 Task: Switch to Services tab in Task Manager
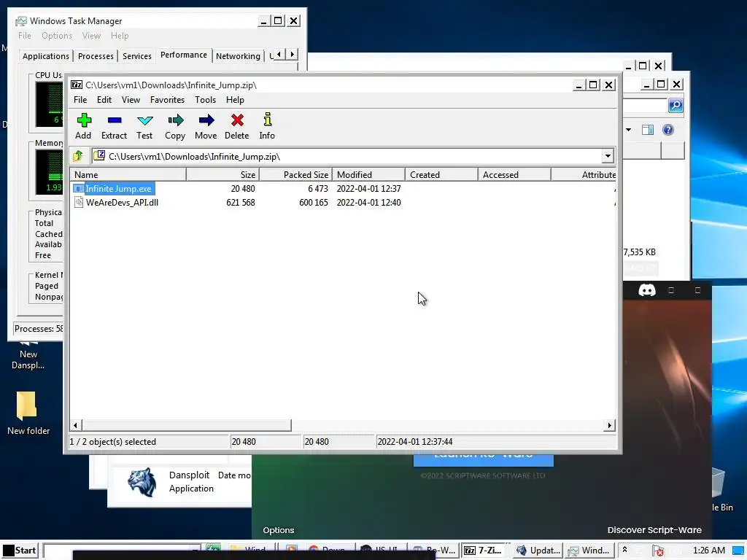[136, 56]
